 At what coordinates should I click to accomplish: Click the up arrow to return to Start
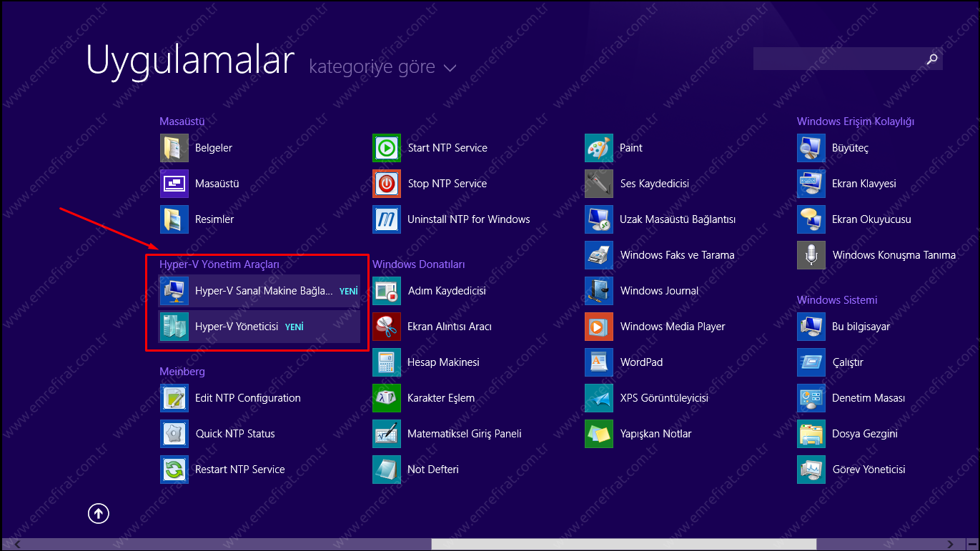[99, 513]
